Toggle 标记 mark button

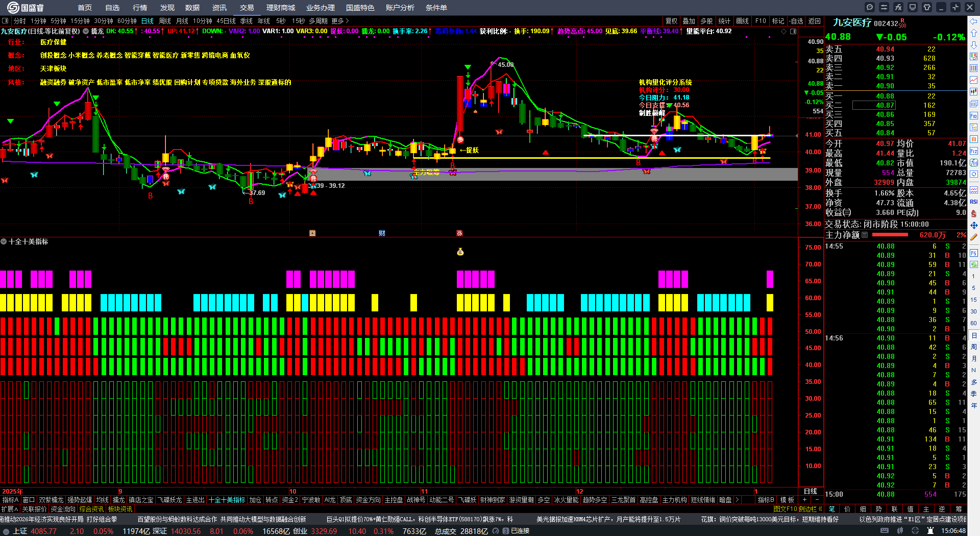pyautogui.click(x=778, y=21)
